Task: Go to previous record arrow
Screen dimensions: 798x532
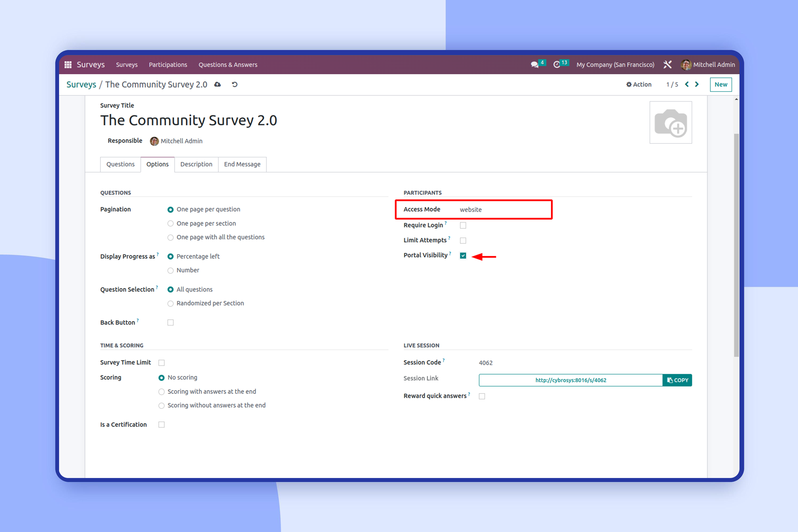Action: (x=687, y=85)
